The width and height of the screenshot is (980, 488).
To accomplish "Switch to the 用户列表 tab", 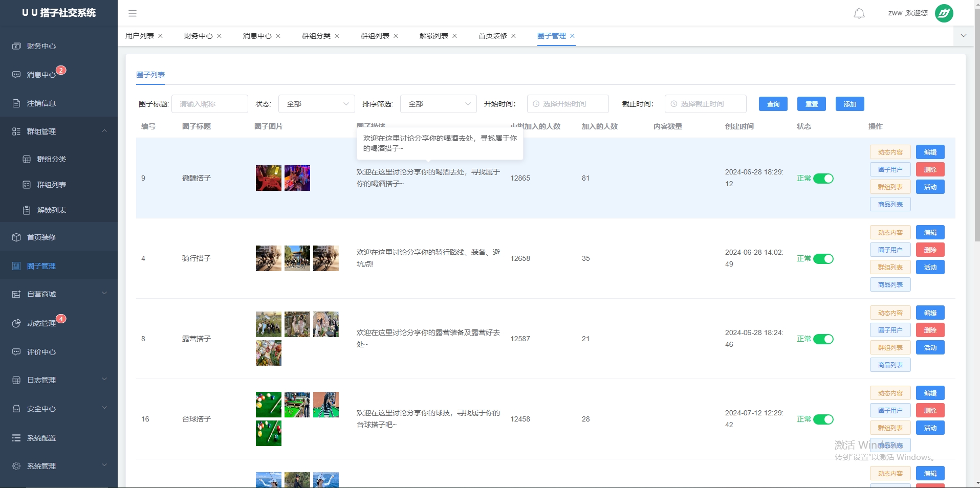I will [x=140, y=36].
